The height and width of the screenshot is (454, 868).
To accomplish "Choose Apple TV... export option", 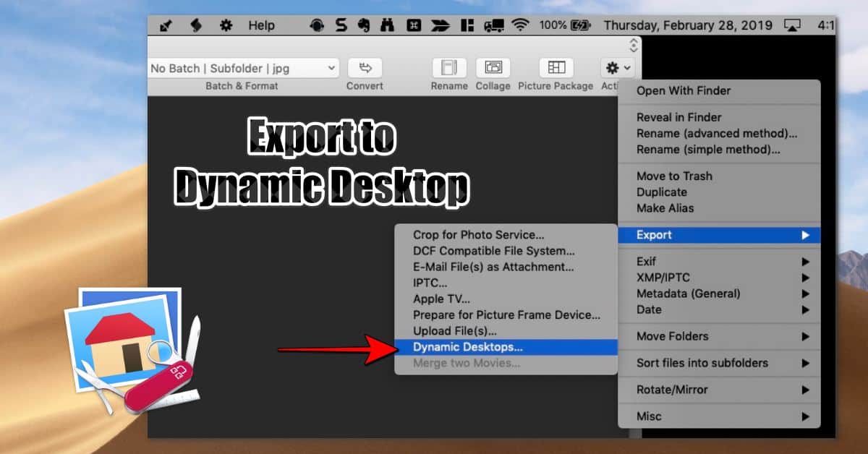I will pyautogui.click(x=506, y=299).
